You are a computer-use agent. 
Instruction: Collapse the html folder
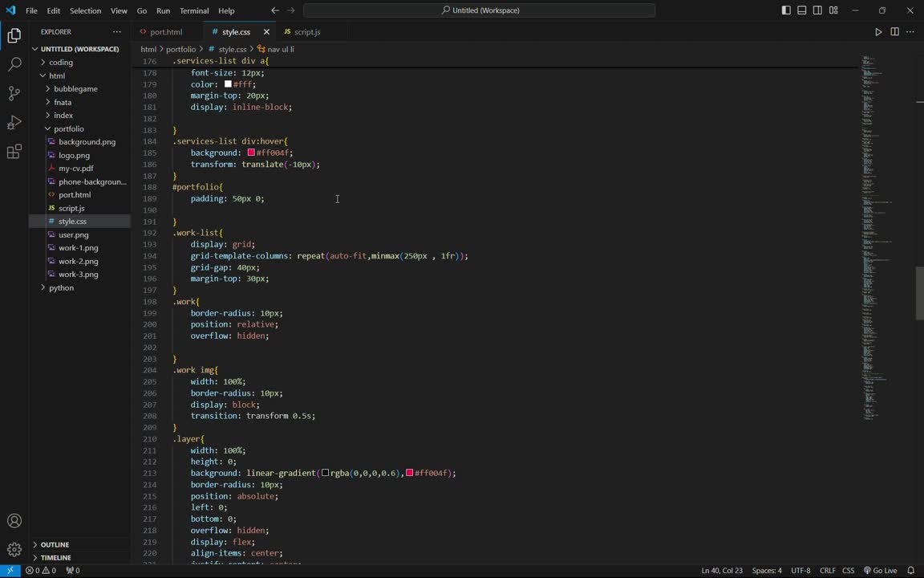pyautogui.click(x=57, y=75)
